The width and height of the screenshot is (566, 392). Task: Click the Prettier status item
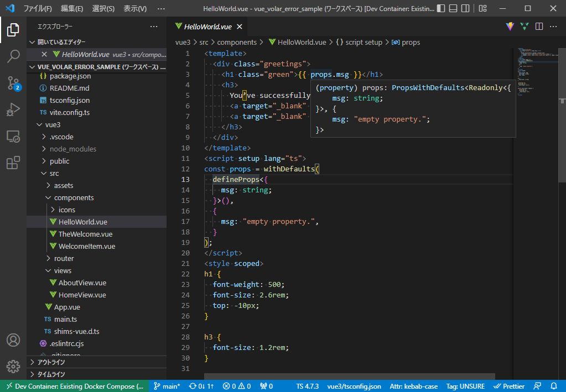509,386
